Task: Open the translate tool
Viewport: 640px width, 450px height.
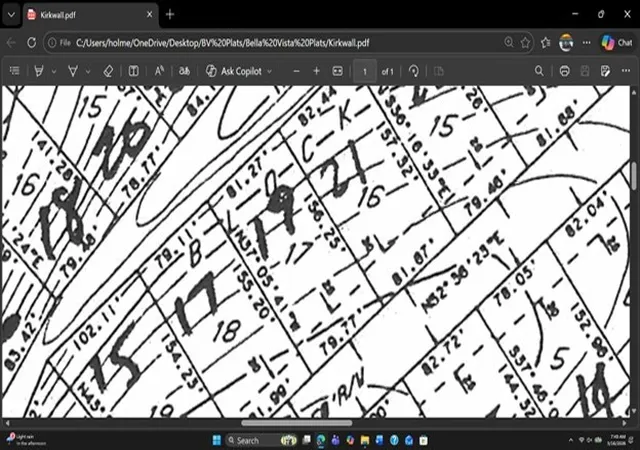Action: 184,71
